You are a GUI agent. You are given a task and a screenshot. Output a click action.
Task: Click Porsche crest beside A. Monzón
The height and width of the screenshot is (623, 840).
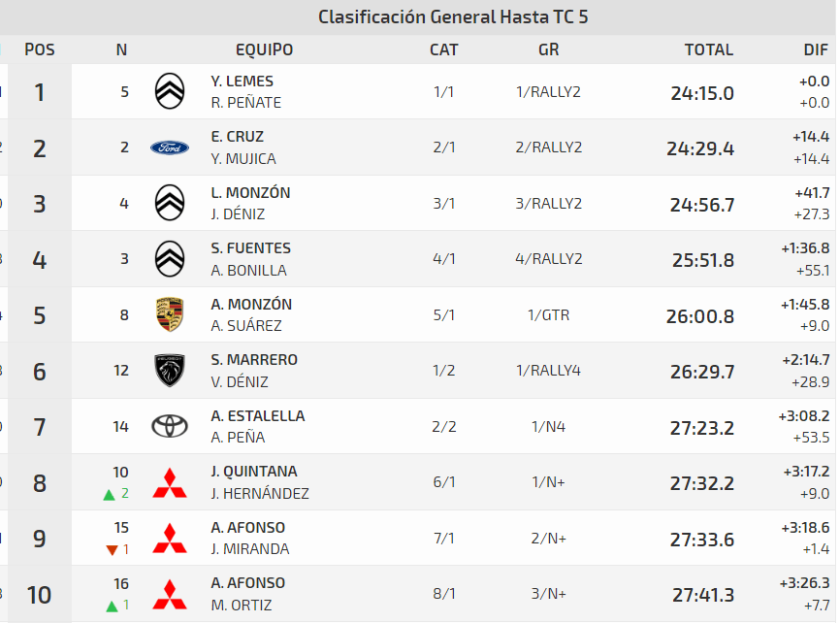click(x=170, y=314)
